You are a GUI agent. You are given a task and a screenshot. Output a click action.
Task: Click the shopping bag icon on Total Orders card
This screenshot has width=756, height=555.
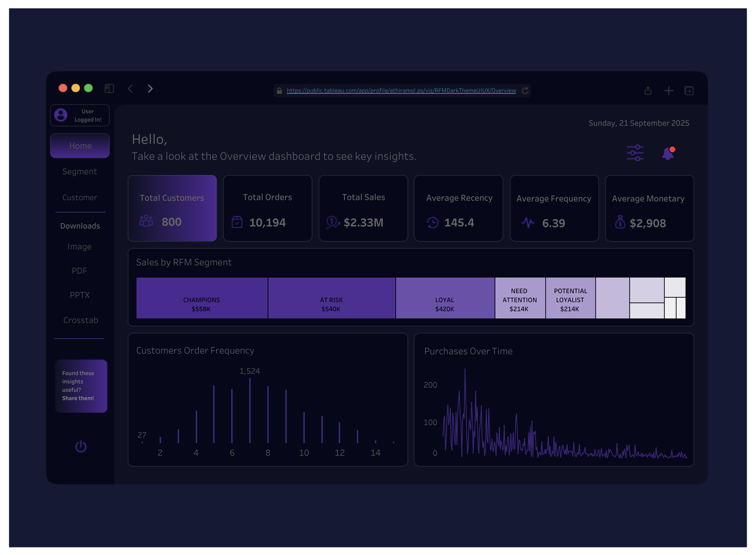click(237, 222)
